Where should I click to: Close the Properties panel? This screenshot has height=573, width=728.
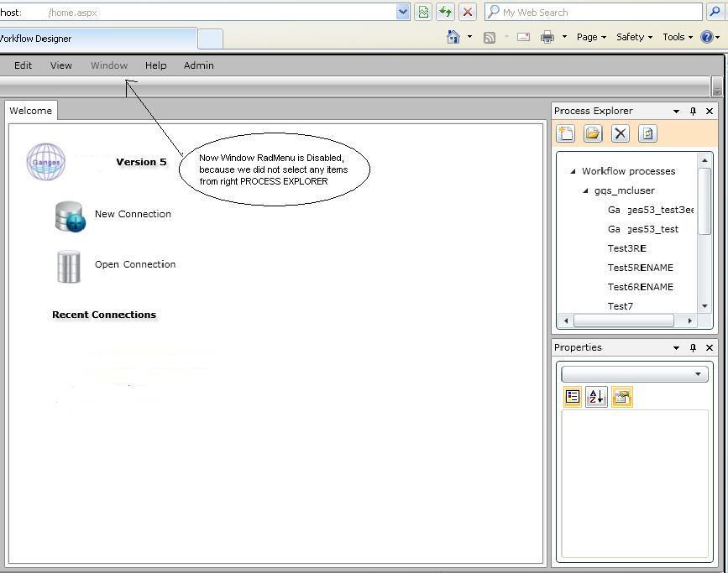coord(710,348)
